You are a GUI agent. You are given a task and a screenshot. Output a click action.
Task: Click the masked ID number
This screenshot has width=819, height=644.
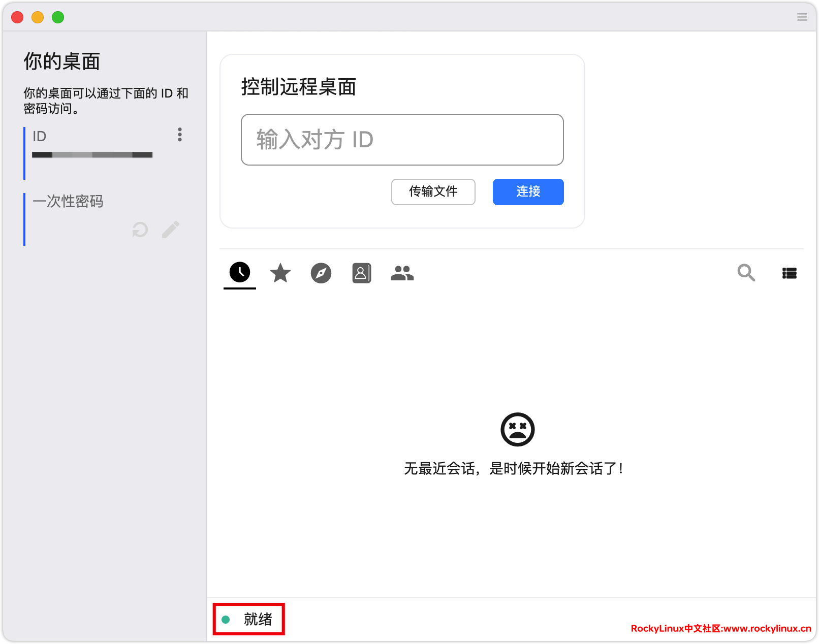click(x=92, y=155)
